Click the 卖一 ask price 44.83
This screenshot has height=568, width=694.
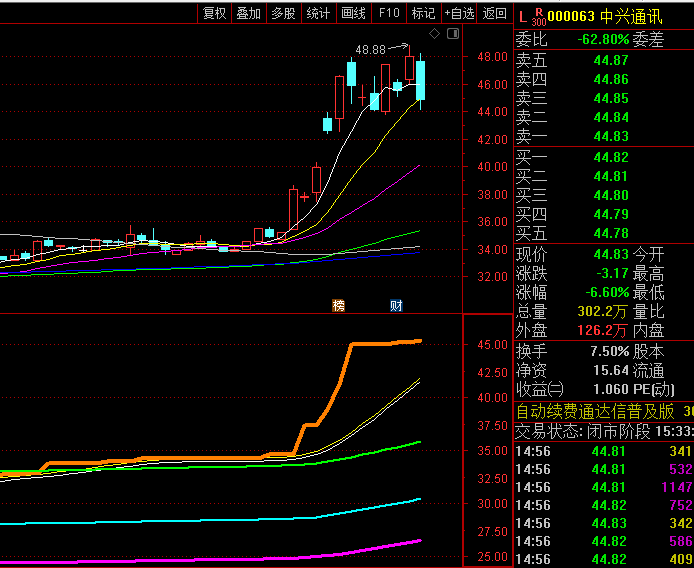pos(610,136)
